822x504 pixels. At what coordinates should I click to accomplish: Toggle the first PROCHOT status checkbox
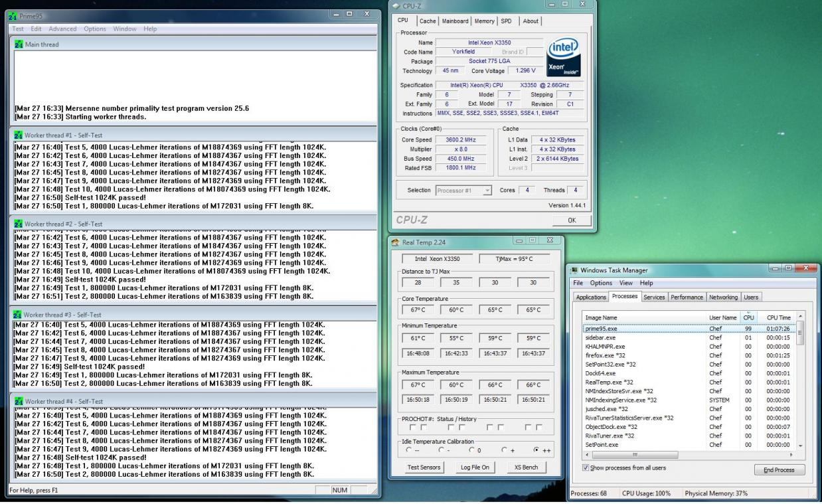coord(413,427)
